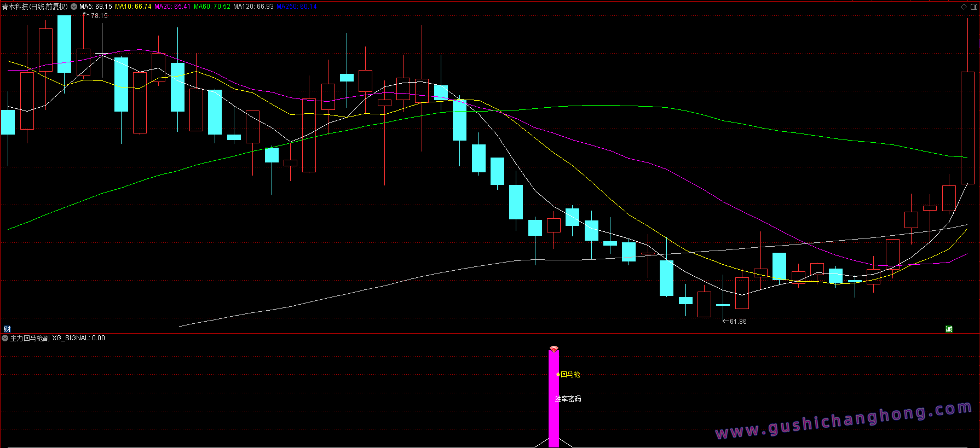Click the green 减 marker icon
Image resolution: width=980 pixels, height=448 pixels.
(x=949, y=329)
